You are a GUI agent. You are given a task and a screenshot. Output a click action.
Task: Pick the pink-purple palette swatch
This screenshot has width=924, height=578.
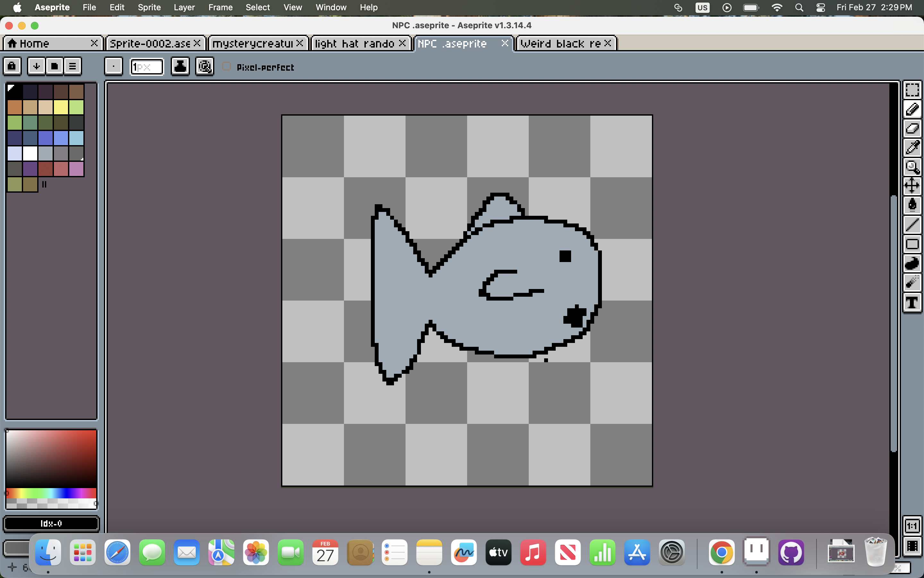pyautogui.click(x=76, y=169)
